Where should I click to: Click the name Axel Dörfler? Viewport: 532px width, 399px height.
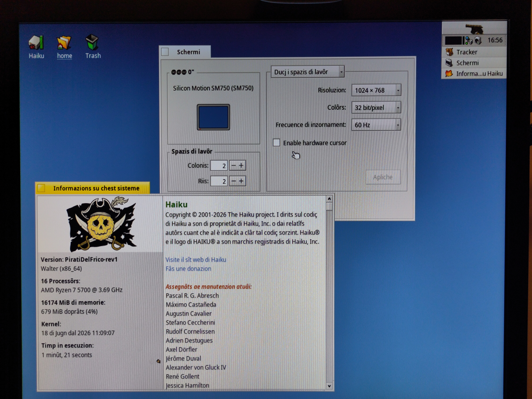pyautogui.click(x=182, y=349)
